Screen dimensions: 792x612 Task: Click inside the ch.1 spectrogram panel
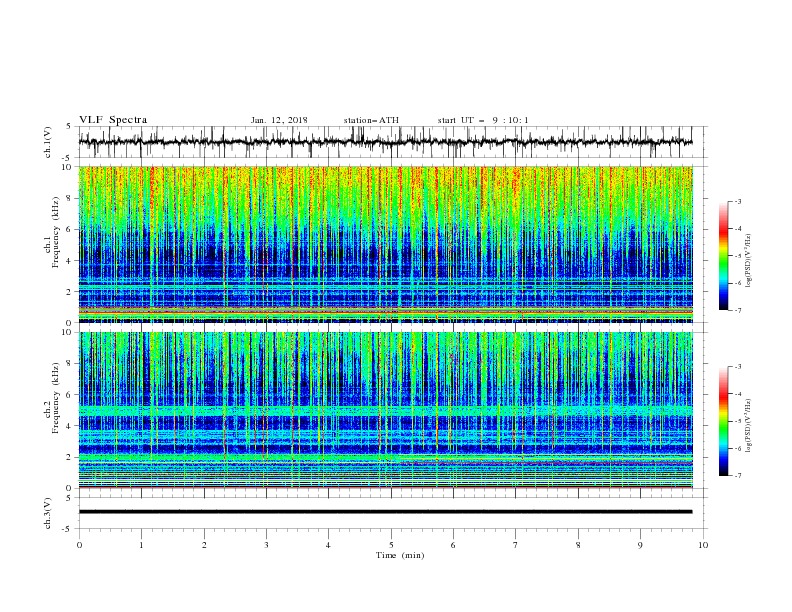[386, 244]
